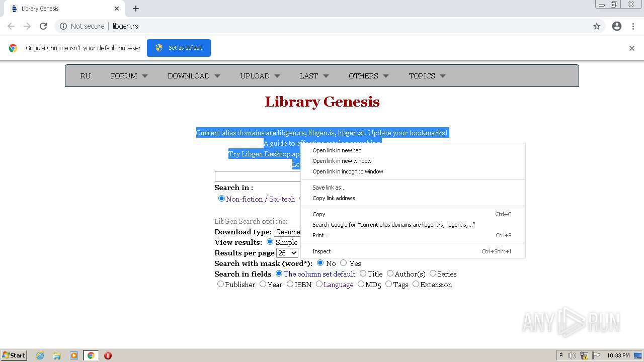The height and width of the screenshot is (362, 644).
Task: Switch the site to RU language
Action: click(x=86, y=76)
